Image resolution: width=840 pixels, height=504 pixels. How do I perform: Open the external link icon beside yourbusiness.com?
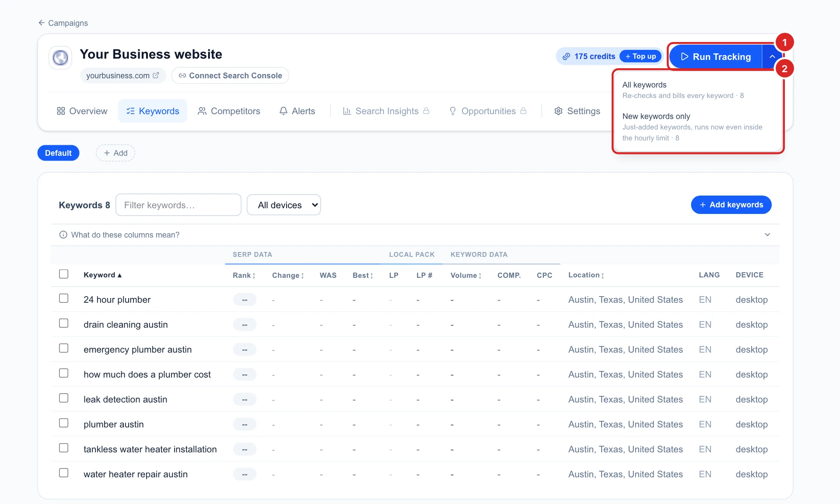coord(156,75)
